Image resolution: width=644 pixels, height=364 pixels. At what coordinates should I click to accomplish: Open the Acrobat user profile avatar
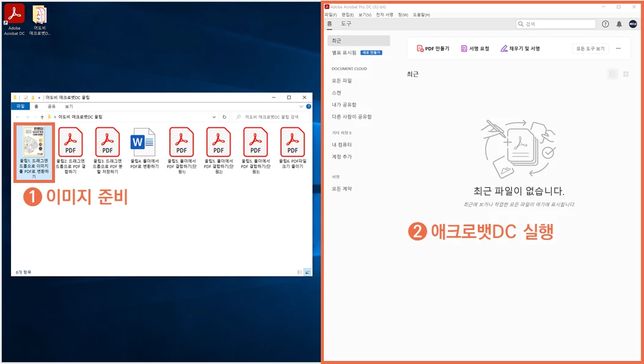[633, 24]
